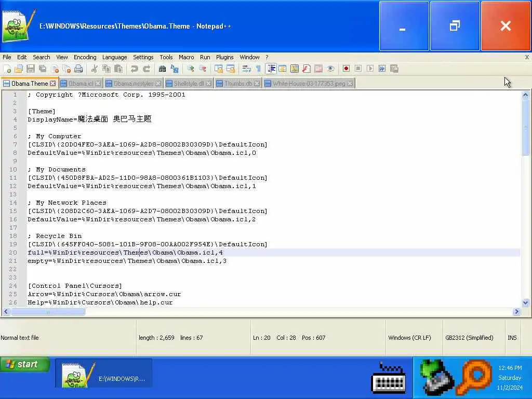Toggle synchronized horizontal scrolling icon

click(230, 69)
